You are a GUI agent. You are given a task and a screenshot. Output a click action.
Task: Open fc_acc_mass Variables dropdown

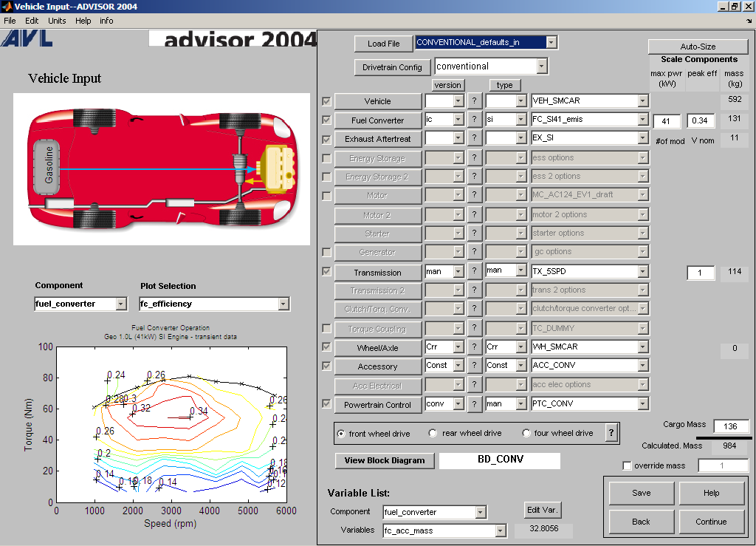coord(501,530)
